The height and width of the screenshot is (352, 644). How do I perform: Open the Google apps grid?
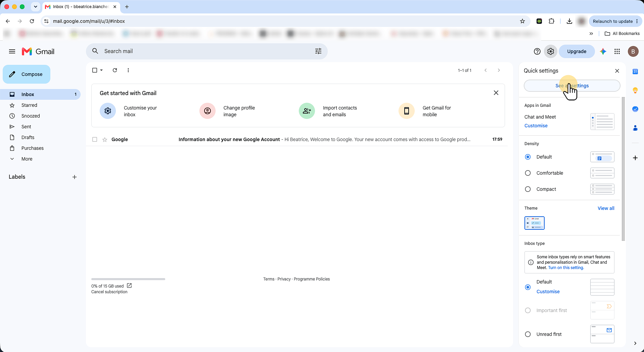(617, 51)
